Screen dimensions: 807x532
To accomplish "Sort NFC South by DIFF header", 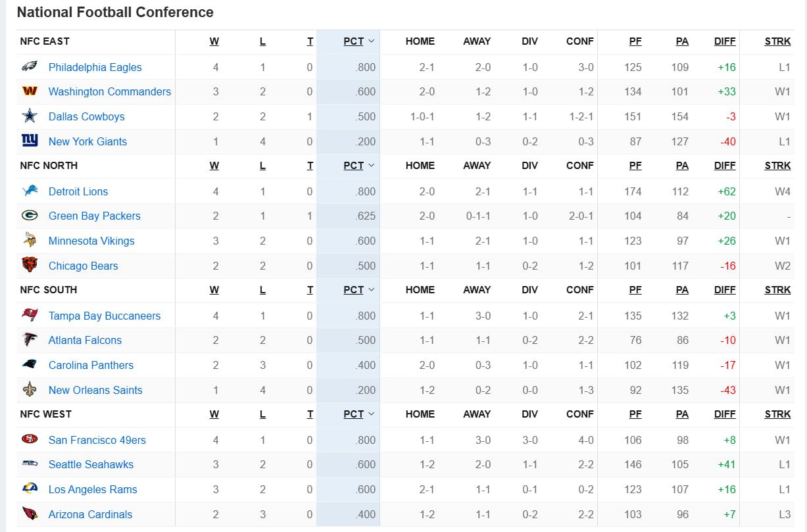I will point(725,290).
